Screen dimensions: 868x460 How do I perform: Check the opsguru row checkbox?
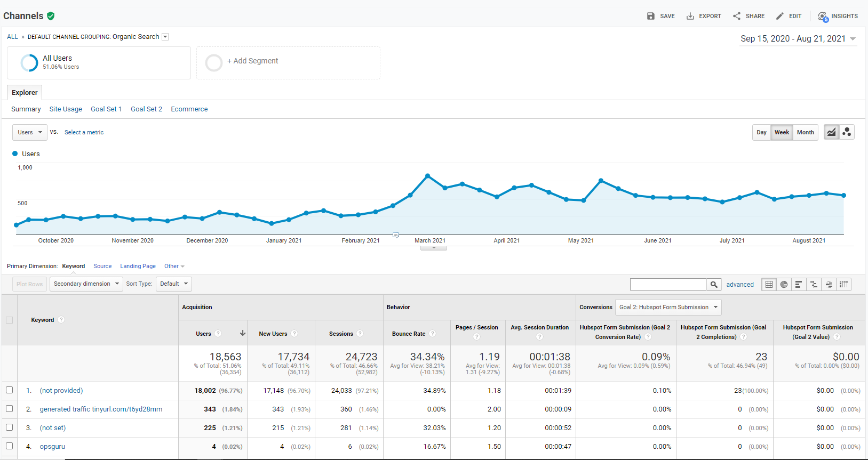[9, 446]
